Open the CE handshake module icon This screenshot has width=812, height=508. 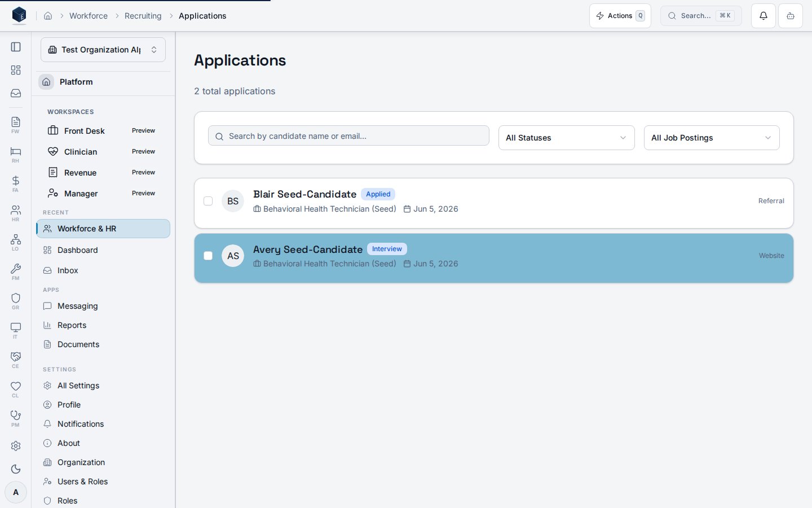[16, 360]
